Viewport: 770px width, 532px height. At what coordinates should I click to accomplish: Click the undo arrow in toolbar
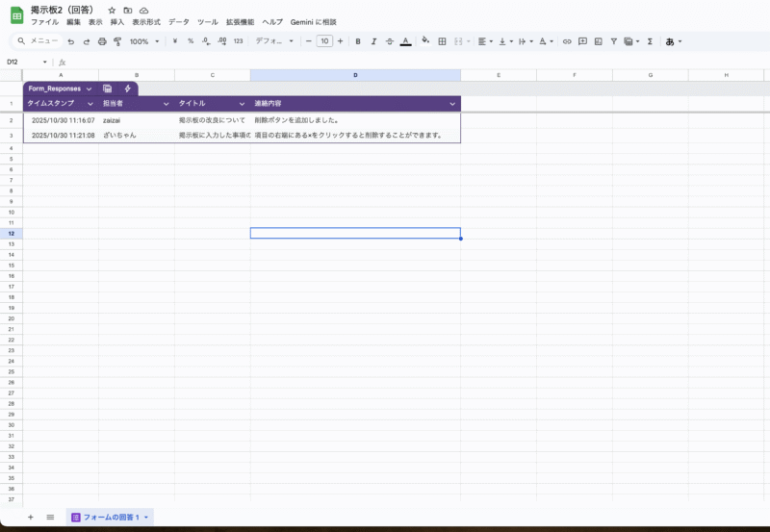click(71, 41)
